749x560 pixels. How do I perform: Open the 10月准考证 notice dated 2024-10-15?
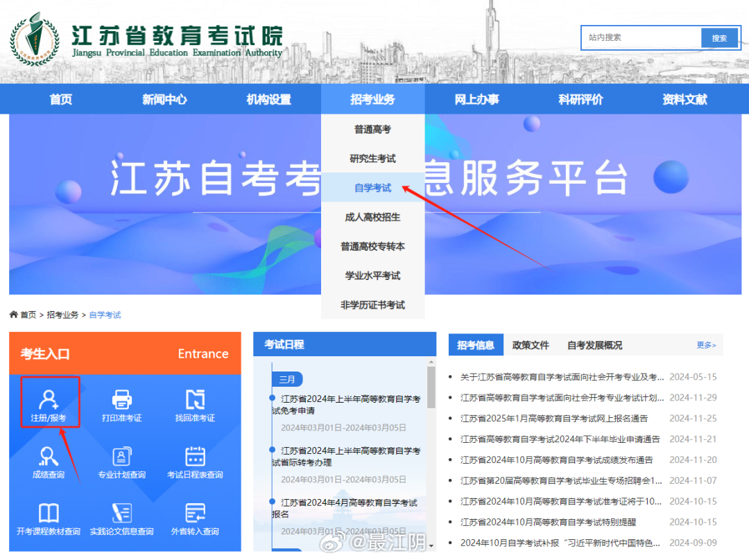[x=561, y=501]
